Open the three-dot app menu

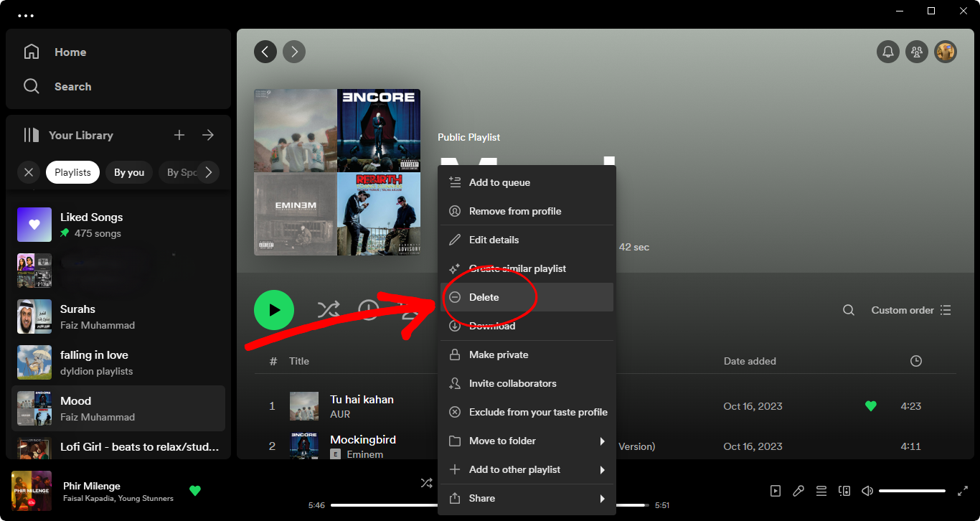point(26,15)
